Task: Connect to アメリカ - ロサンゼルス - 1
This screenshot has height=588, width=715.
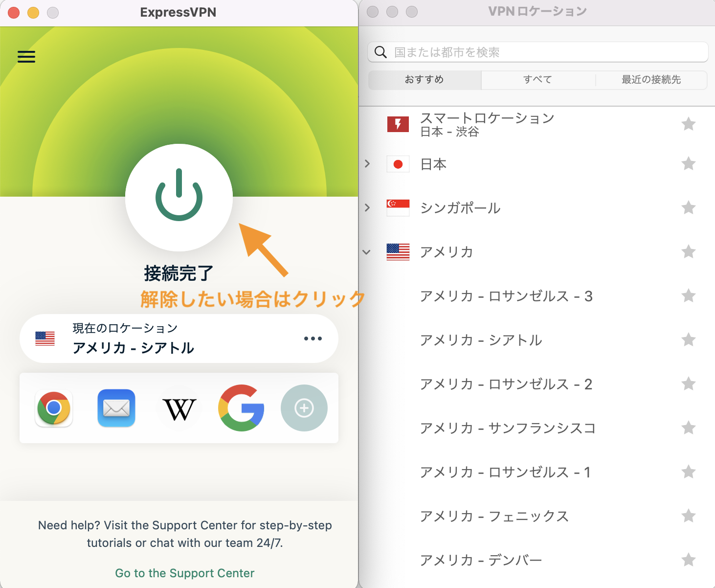Action: click(537, 472)
